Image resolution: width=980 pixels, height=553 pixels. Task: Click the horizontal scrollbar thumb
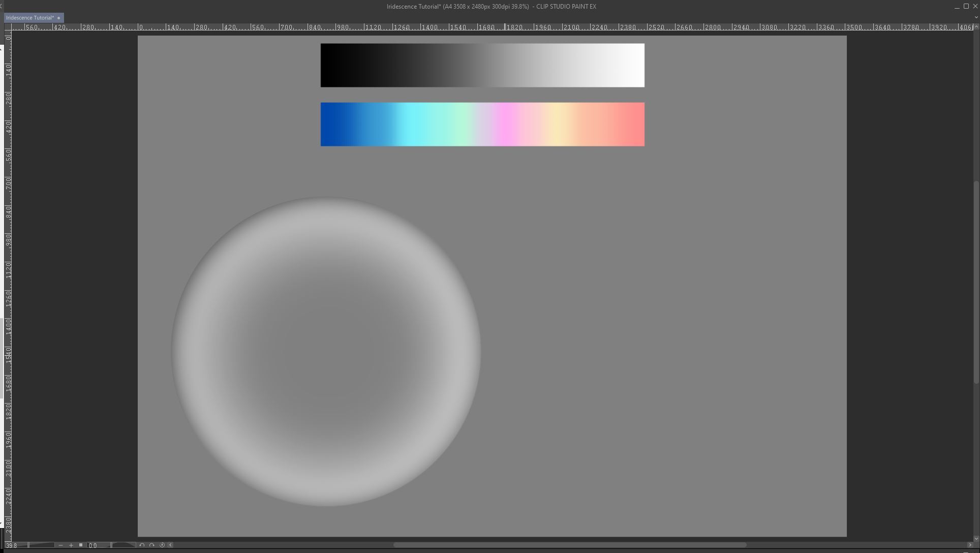pyautogui.click(x=569, y=545)
